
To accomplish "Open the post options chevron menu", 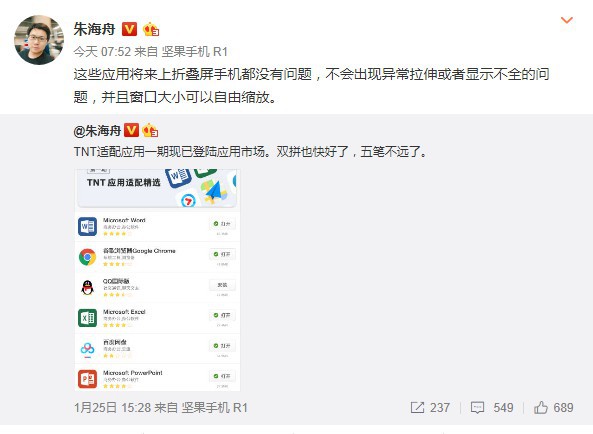I will pyautogui.click(x=567, y=20).
